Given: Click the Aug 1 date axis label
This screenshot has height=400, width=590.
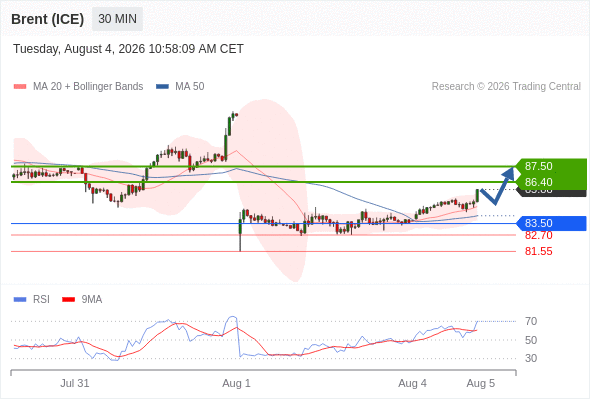Looking at the screenshot, I should pos(236,383).
